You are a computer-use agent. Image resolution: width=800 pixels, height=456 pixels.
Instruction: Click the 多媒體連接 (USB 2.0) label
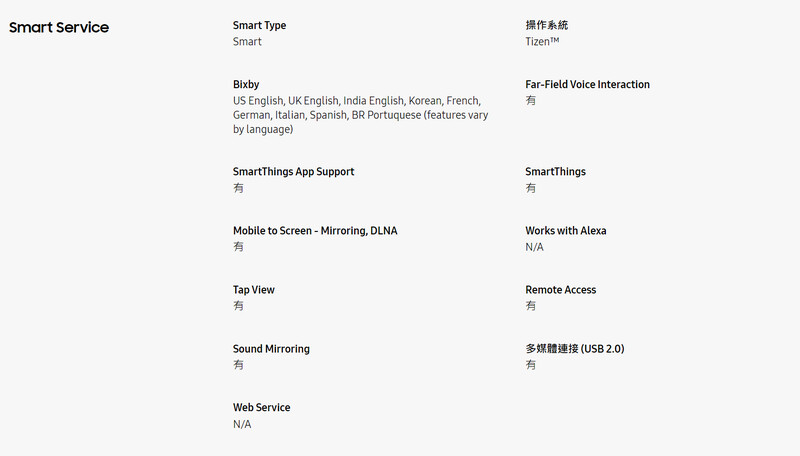tap(574, 349)
